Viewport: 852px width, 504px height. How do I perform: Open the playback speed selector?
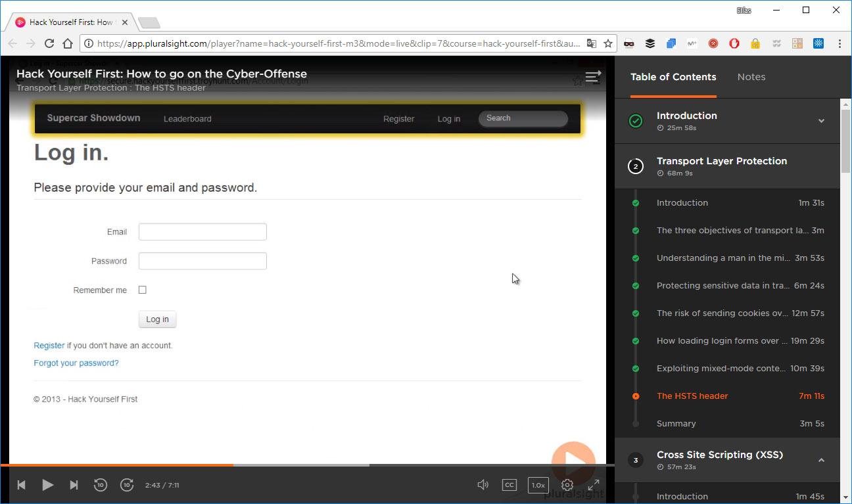538,485
